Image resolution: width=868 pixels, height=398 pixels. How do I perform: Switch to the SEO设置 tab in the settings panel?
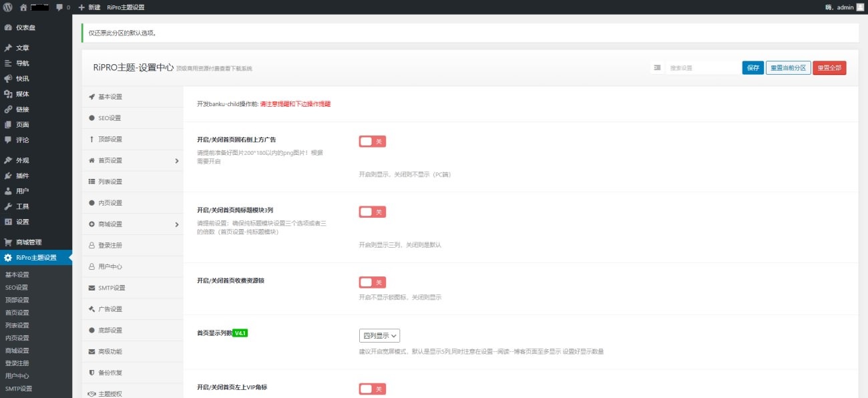tap(132, 118)
